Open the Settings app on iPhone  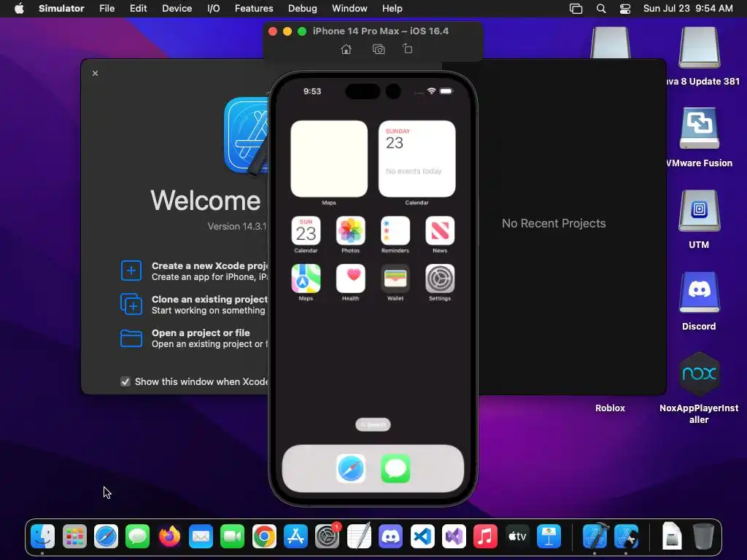click(440, 279)
